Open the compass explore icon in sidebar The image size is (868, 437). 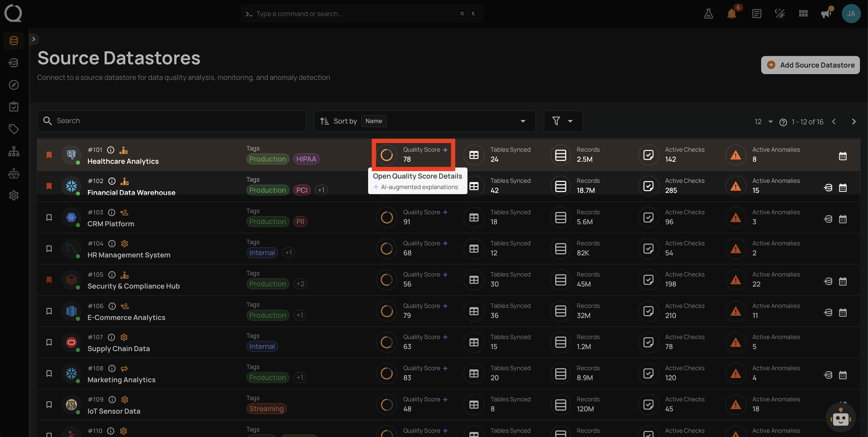coord(14,85)
